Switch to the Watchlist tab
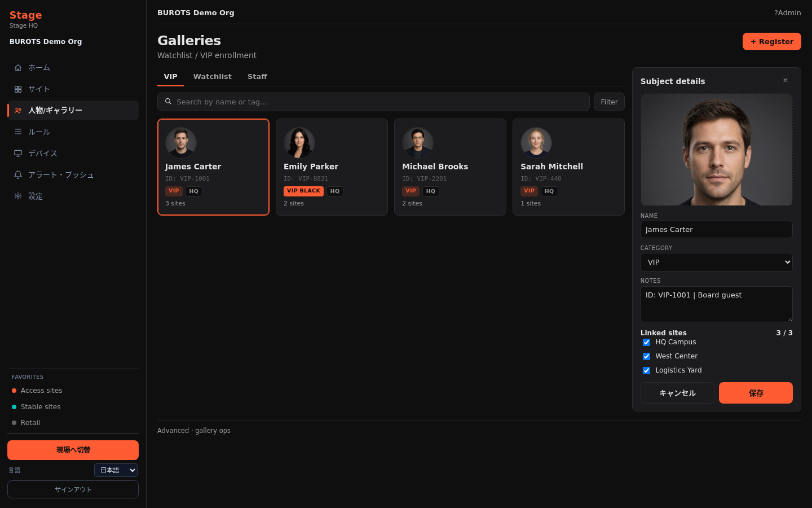The width and height of the screenshot is (812, 508). [x=212, y=77]
